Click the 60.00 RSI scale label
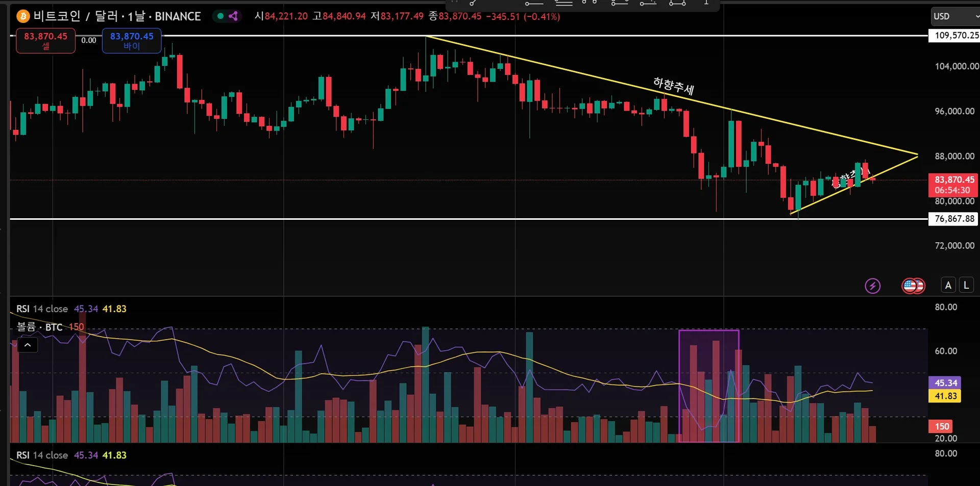The image size is (980, 486). pyautogui.click(x=946, y=351)
